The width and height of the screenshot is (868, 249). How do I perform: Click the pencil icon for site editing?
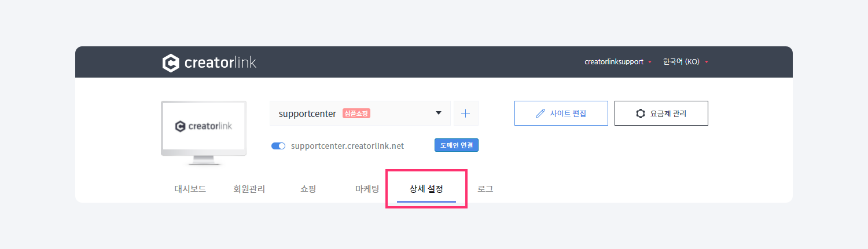coord(540,113)
